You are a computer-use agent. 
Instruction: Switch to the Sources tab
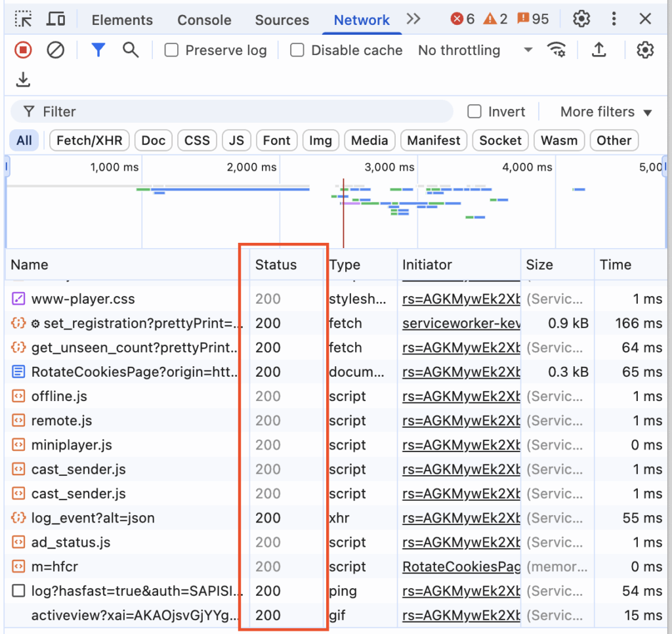click(x=282, y=20)
